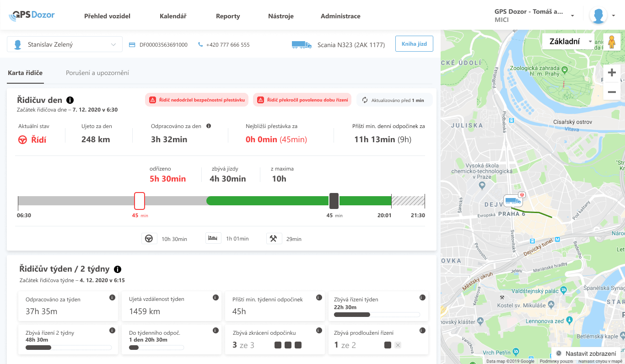Viewport: 625px width, 364px height.
Task: Click the filled square in Zbývá prodloužení řízení
Action: click(x=388, y=345)
